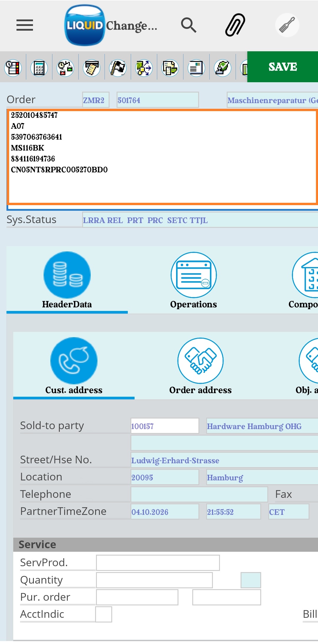Open the Components tab
The width and height of the screenshot is (318, 644).
pos(305,280)
